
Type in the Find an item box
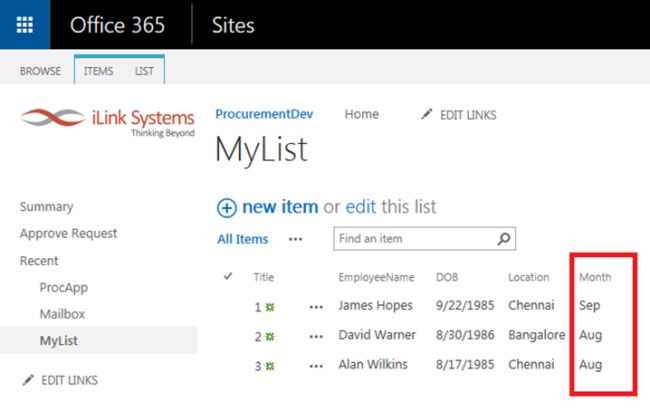[x=415, y=239]
